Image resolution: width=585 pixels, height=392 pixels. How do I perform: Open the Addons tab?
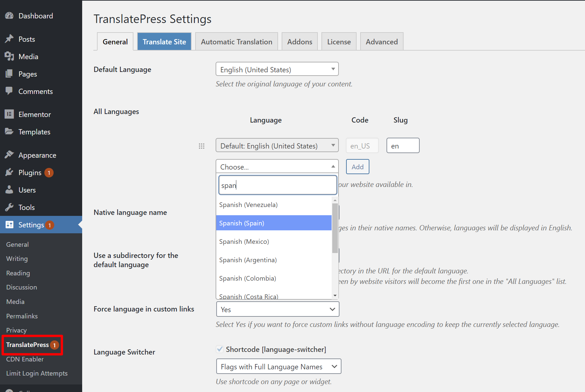[300, 42]
